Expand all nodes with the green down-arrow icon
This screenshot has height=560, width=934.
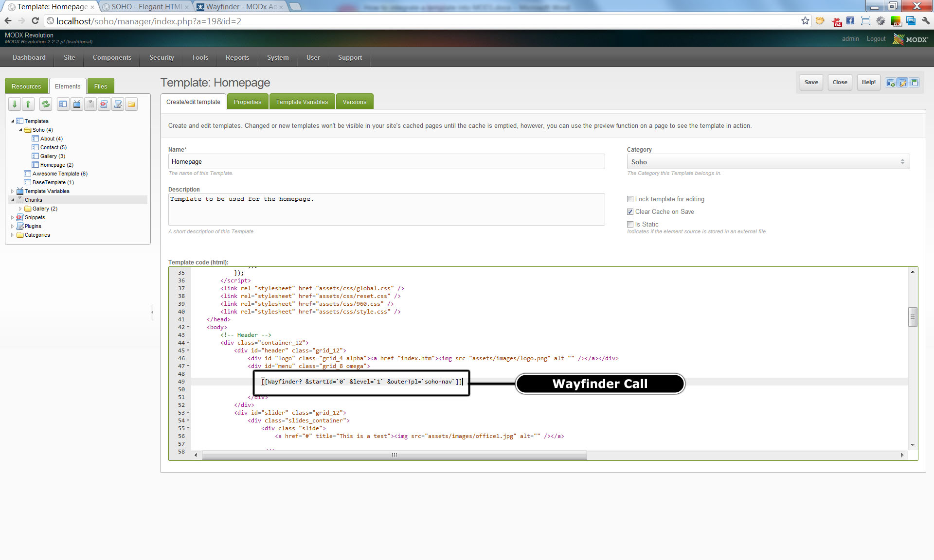pos(15,104)
